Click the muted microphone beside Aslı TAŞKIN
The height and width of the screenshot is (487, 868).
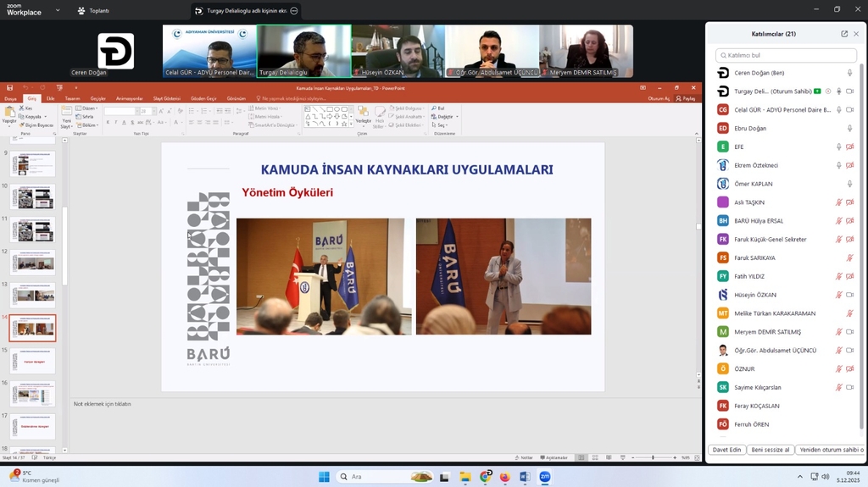[x=838, y=202]
